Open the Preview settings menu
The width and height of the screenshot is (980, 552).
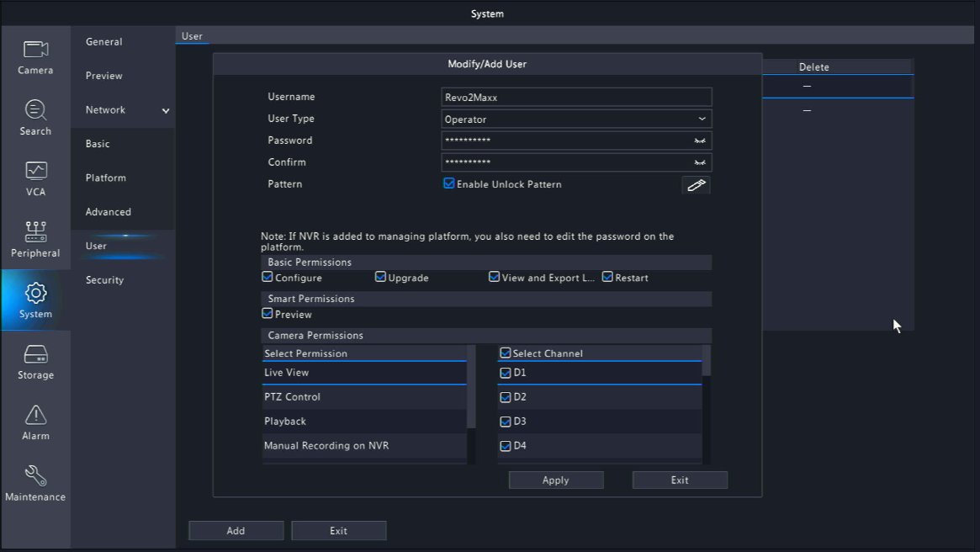point(103,76)
